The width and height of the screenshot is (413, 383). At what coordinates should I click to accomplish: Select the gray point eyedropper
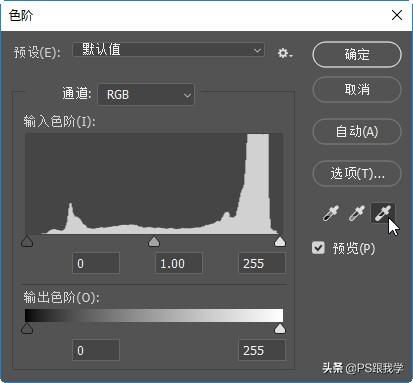[356, 213]
